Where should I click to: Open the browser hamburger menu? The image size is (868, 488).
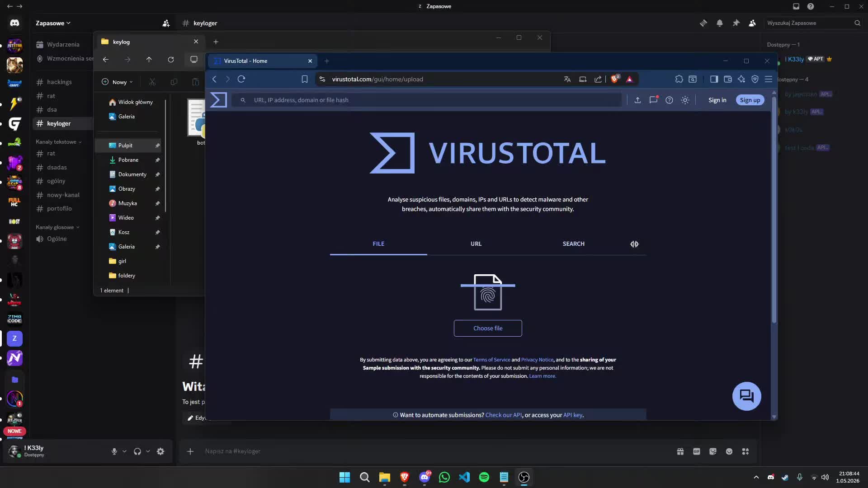point(768,79)
